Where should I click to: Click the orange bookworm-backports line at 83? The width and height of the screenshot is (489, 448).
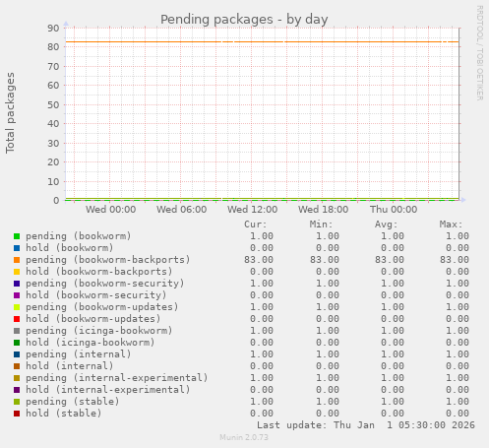tap(262, 41)
